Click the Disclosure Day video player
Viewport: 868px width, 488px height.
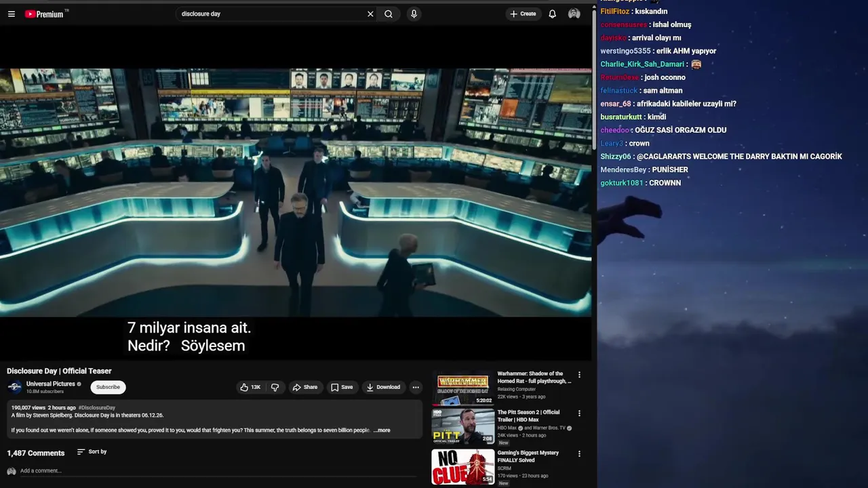pyautogui.click(x=296, y=192)
